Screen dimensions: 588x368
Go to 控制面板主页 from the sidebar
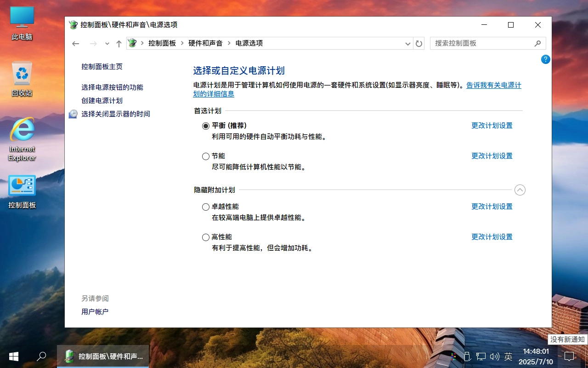tap(102, 66)
